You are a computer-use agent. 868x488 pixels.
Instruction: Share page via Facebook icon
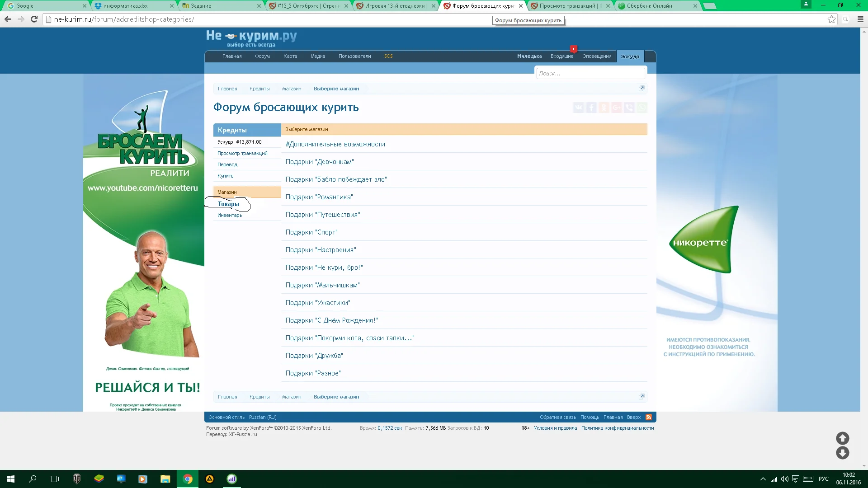point(591,108)
